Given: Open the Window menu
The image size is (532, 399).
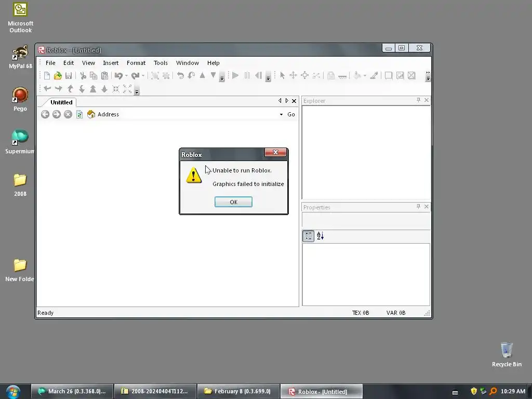Looking at the screenshot, I should pyautogui.click(x=187, y=63).
